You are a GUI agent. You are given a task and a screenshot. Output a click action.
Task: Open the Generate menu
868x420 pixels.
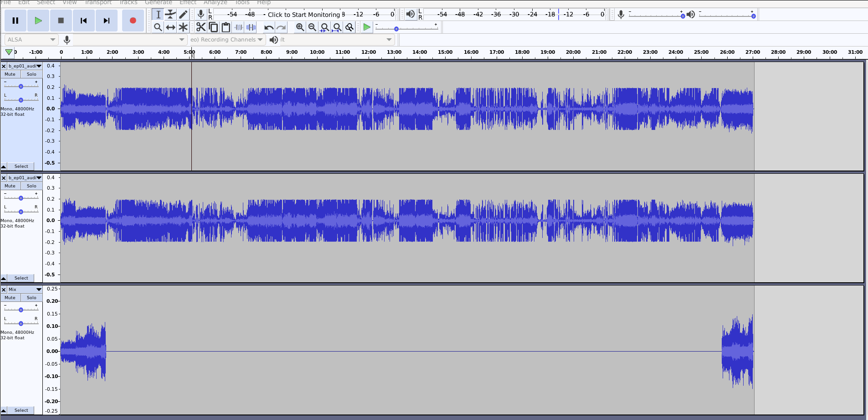pos(158,3)
